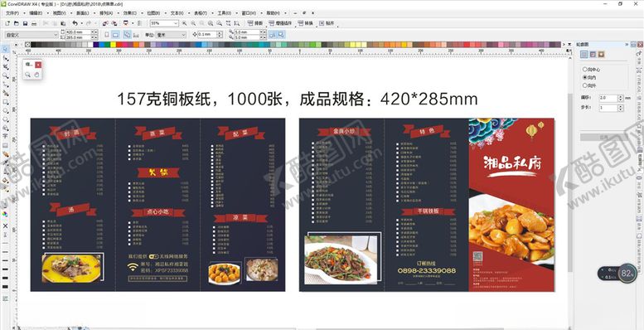Viewport: 644px width, 330px height.
Task: Click the right-side cover page with '湘品私府' title
Action: click(x=511, y=205)
